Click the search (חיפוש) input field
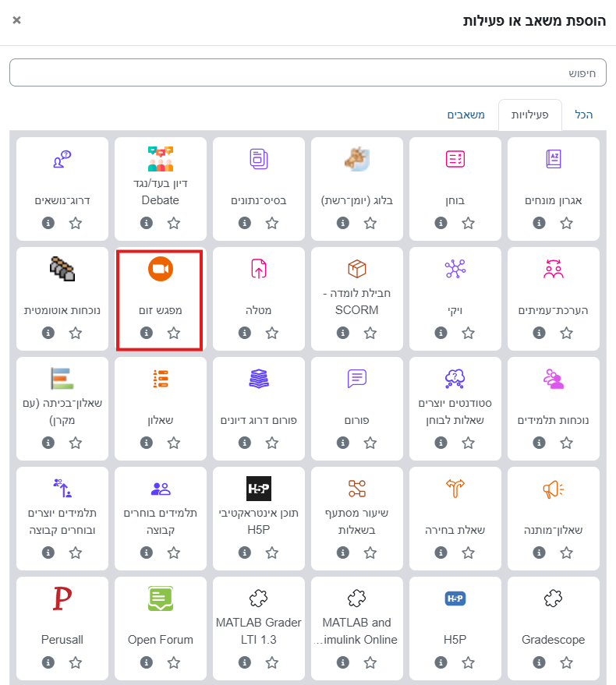The width and height of the screenshot is (616, 685). coord(307,72)
